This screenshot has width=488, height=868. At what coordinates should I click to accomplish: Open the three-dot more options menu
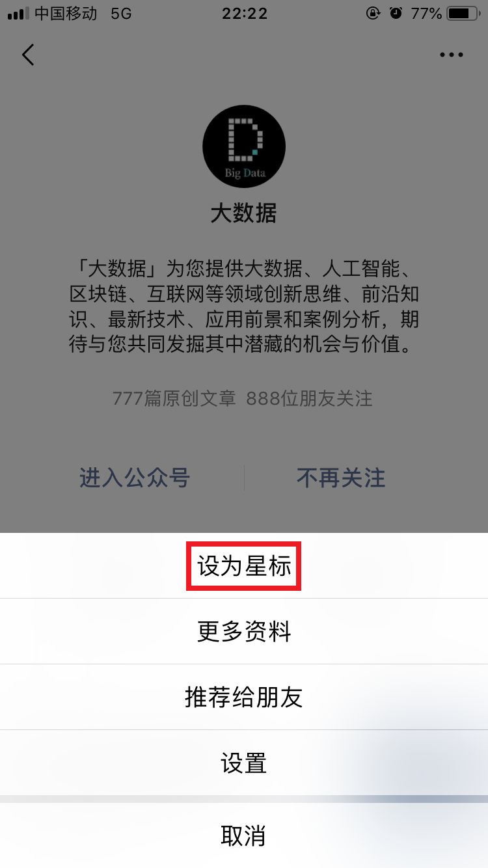point(451,55)
